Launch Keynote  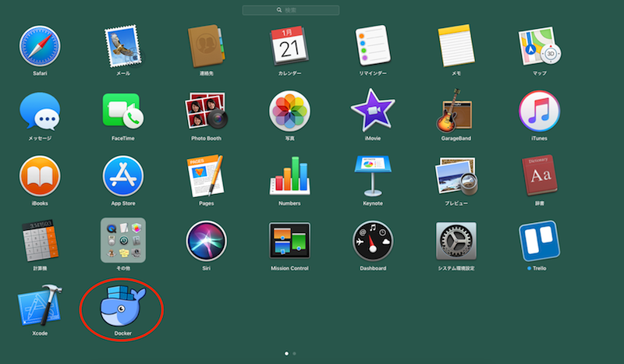(373, 176)
